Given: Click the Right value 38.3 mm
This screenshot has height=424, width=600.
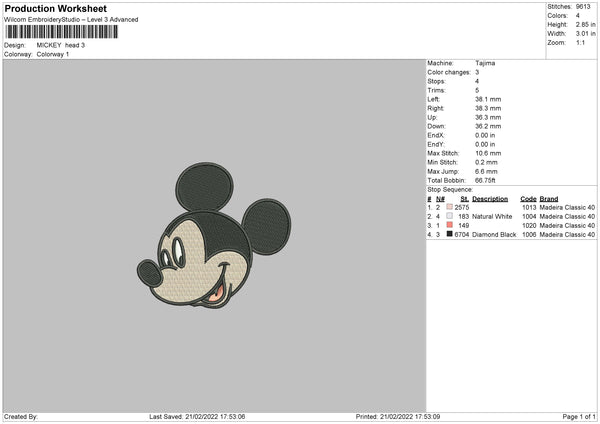Looking at the screenshot, I should pos(488,108).
